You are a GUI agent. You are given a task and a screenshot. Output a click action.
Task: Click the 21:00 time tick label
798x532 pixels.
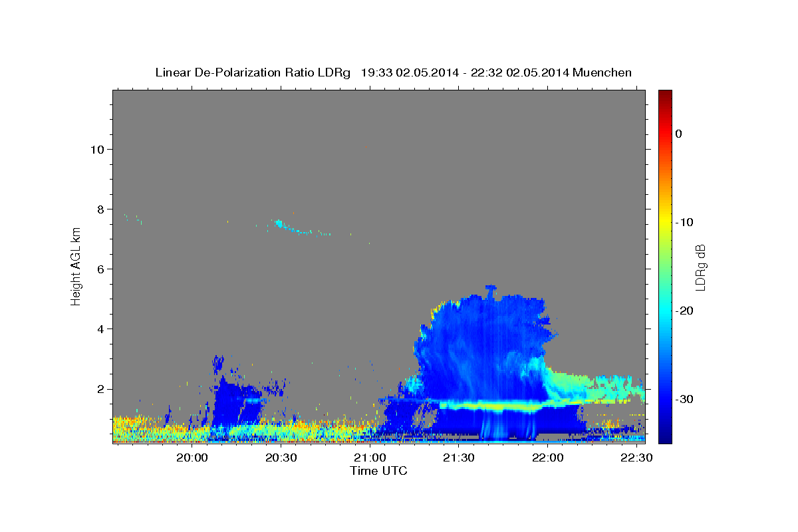370,458
